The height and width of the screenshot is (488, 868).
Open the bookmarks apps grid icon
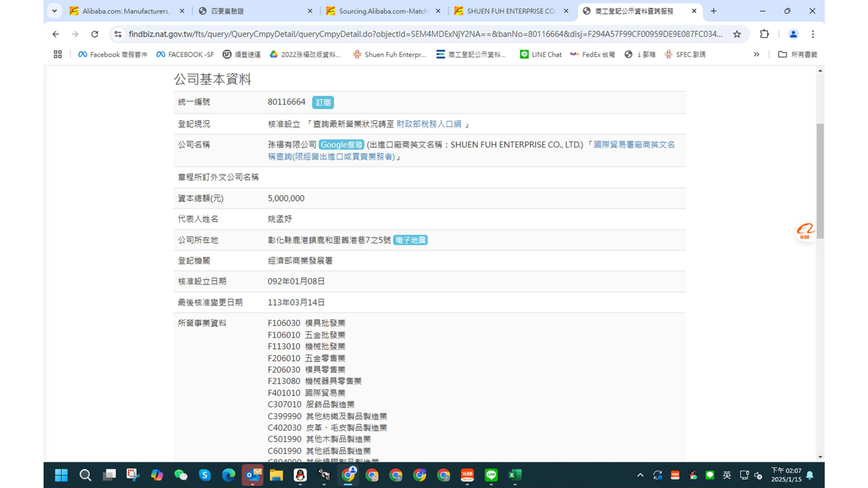(58, 54)
